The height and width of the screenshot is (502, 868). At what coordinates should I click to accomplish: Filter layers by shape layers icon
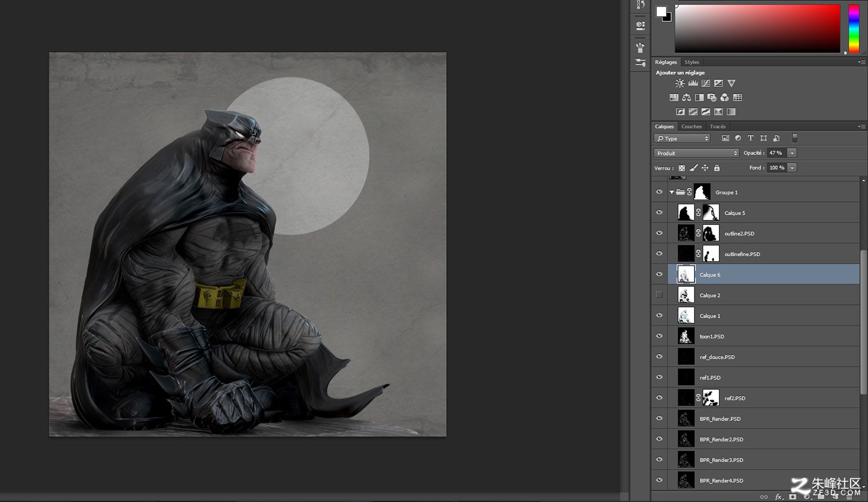click(763, 138)
